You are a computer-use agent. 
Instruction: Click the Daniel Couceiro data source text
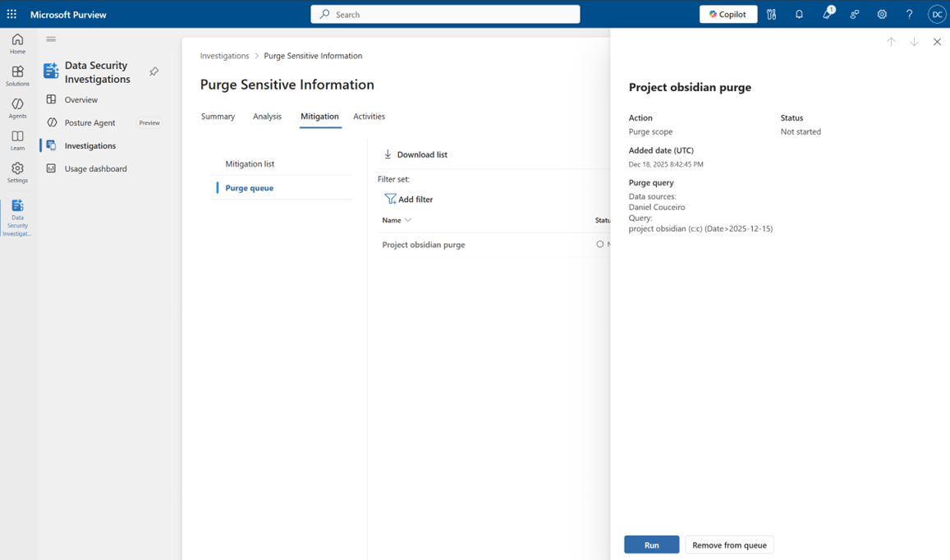(x=657, y=207)
